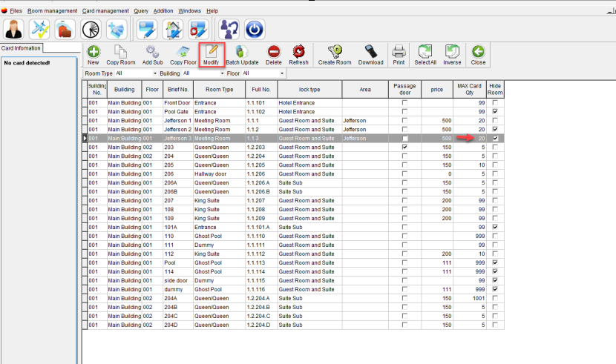The height and width of the screenshot is (364, 616).
Task: Toggle Hide Room for Front Door row
Action: coord(495,102)
